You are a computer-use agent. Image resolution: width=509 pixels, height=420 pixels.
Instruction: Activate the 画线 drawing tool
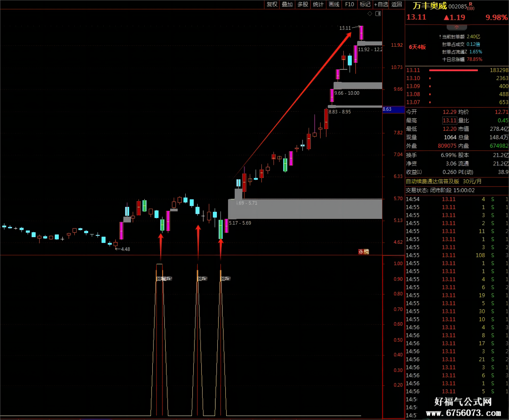coord(334,4)
